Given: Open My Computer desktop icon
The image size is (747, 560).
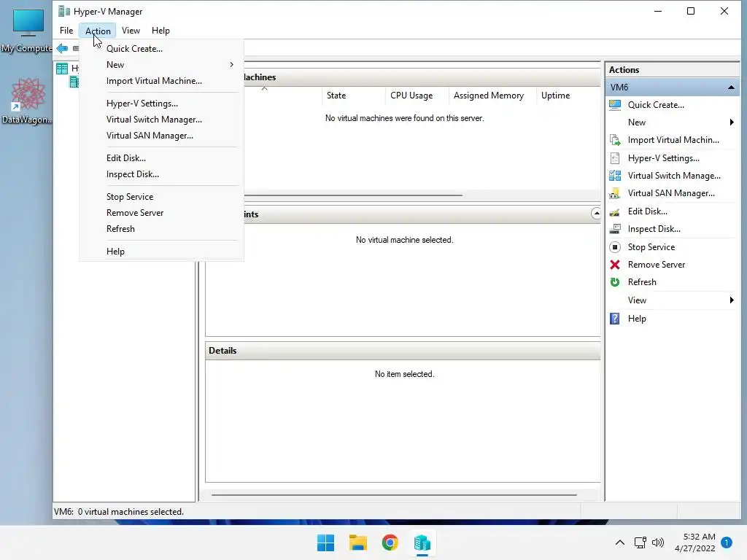Looking at the screenshot, I should [28, 31].
